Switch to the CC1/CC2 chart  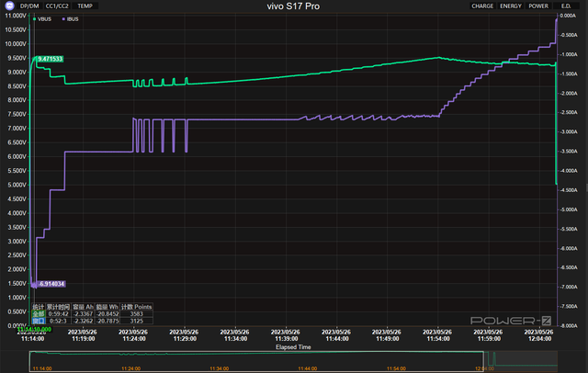pyautogui.click(x=57, y=6)
